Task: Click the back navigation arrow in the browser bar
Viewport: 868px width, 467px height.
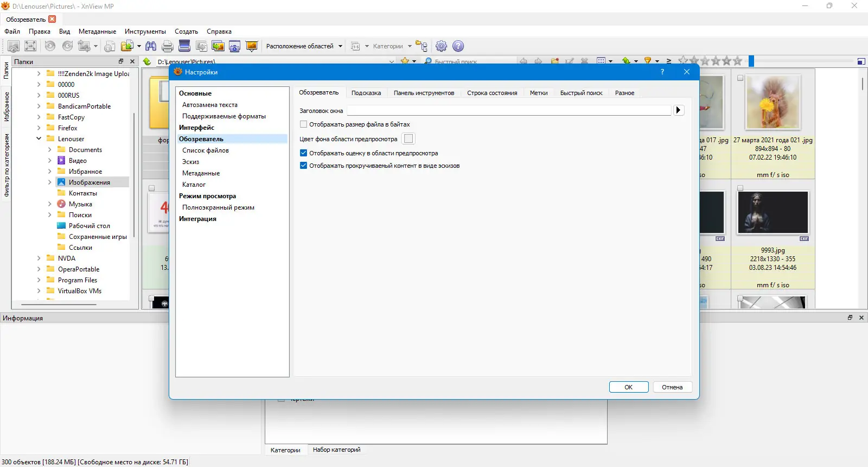Action: 524,61
